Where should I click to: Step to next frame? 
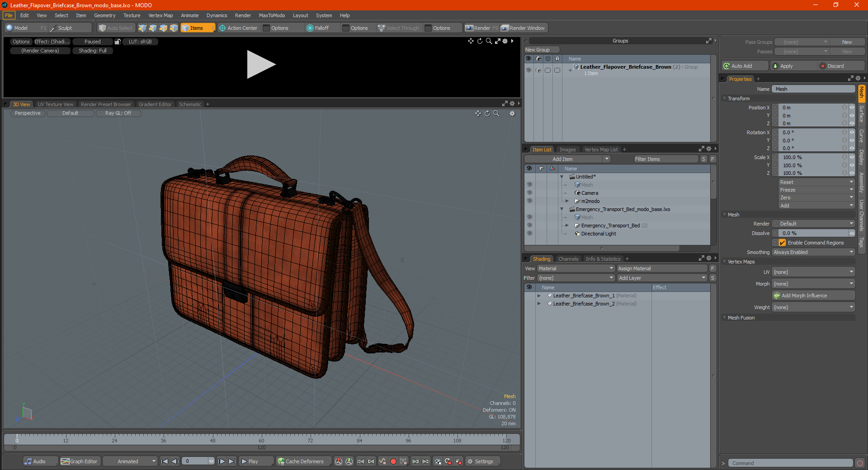click(221, 461)
